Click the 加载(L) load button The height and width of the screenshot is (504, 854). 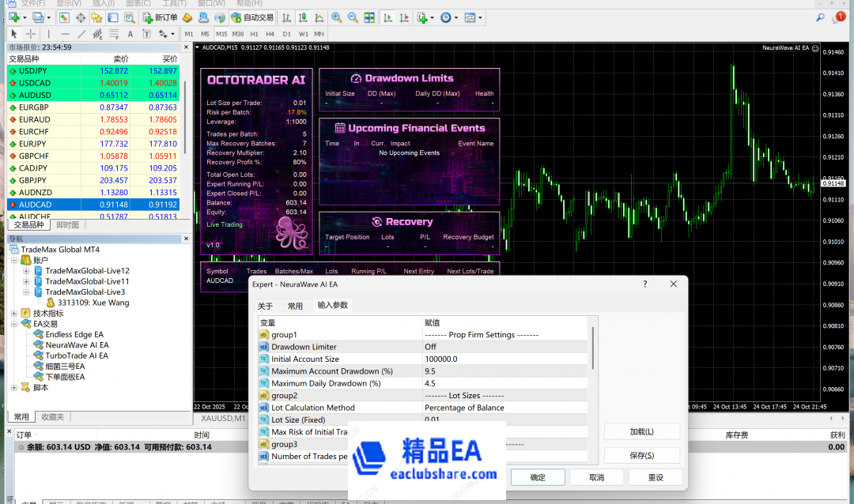[641, 431]
